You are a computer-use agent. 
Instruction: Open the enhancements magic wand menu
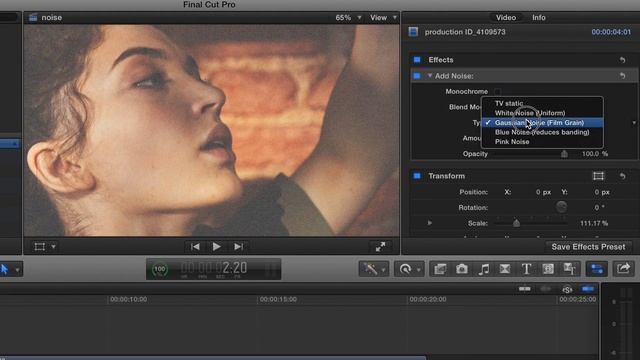(x=373, y=269)
